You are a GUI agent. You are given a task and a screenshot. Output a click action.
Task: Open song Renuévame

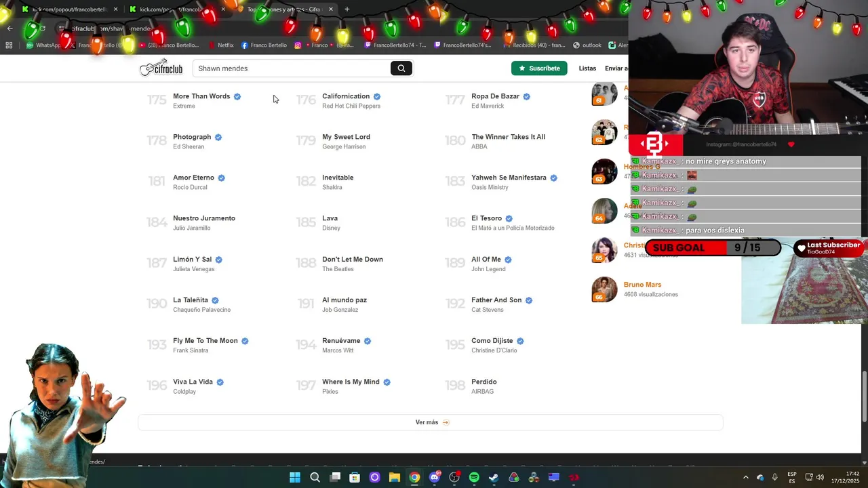(341, 341)
